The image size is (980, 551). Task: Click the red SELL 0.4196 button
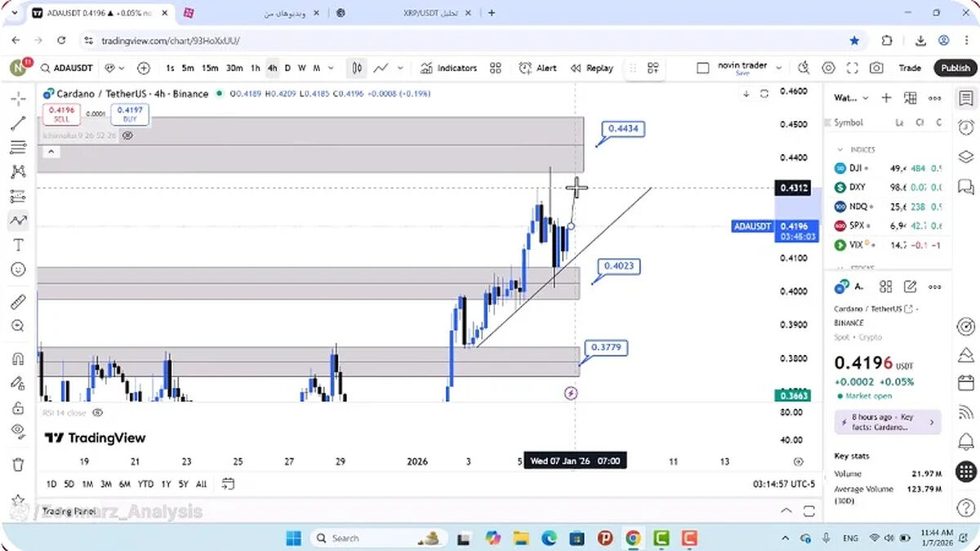coord(61,114)
